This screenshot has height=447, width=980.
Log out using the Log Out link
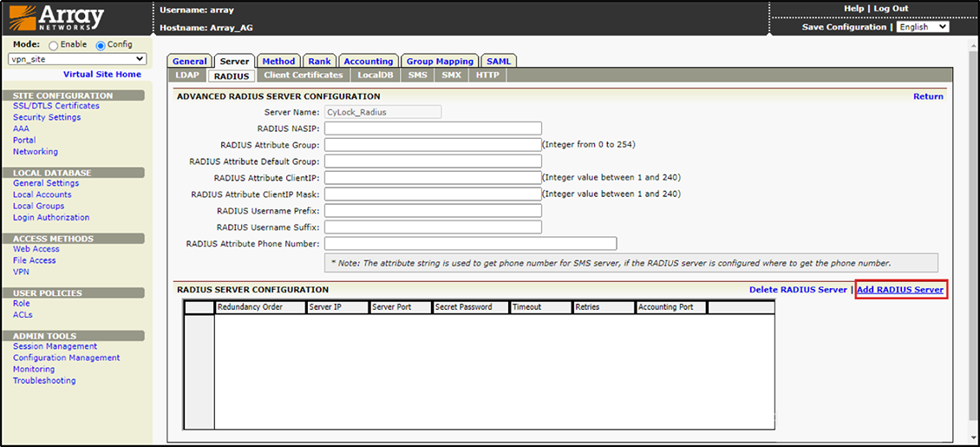pyautogui.click(x=891, y=9)
